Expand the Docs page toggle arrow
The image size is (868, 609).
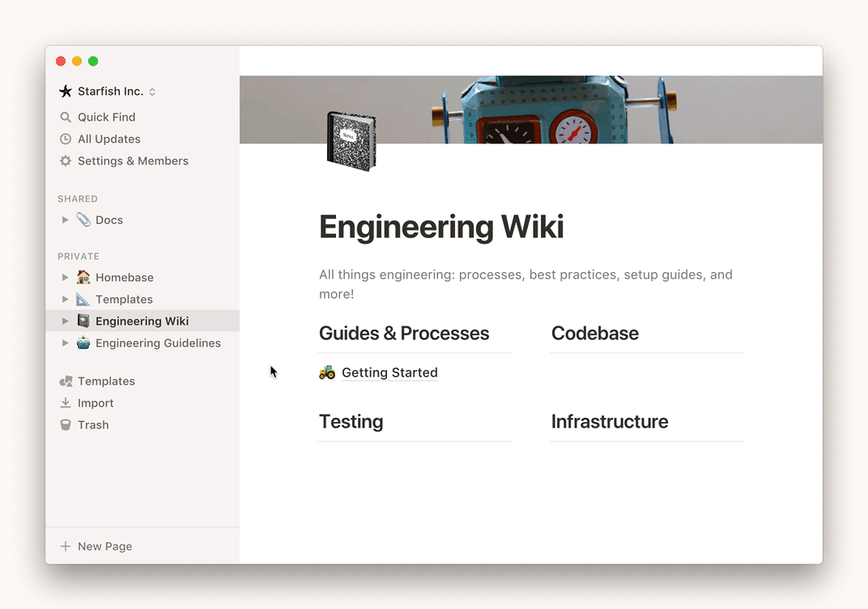(x=66, y=220)
